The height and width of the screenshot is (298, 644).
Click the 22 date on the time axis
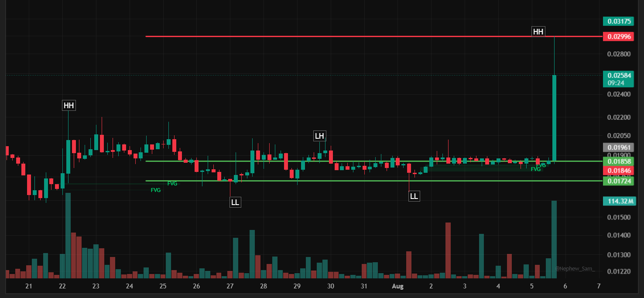pyautogui.click(x=62, y=286)
